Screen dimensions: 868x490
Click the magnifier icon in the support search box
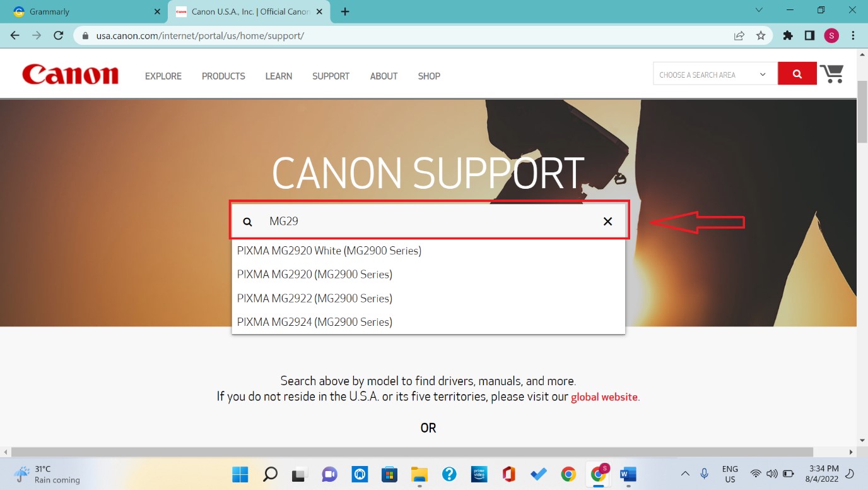pyautogui.click(x=248, y=222)
